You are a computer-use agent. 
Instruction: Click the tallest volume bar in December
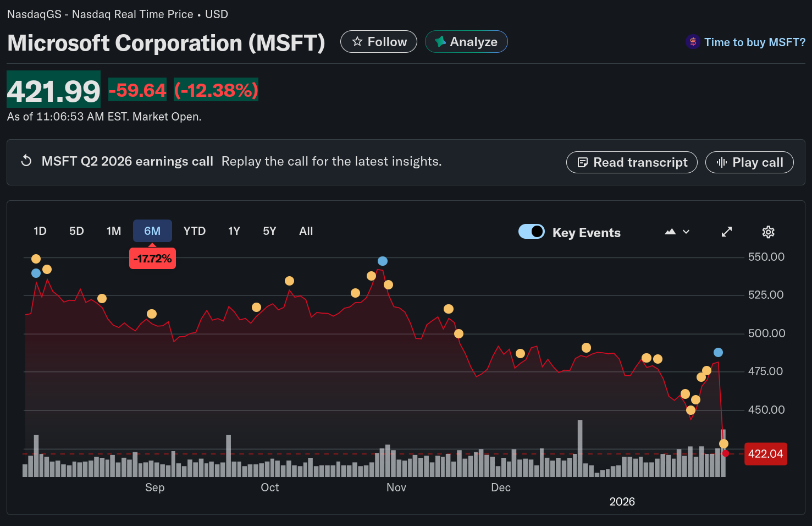coord(580,448)
